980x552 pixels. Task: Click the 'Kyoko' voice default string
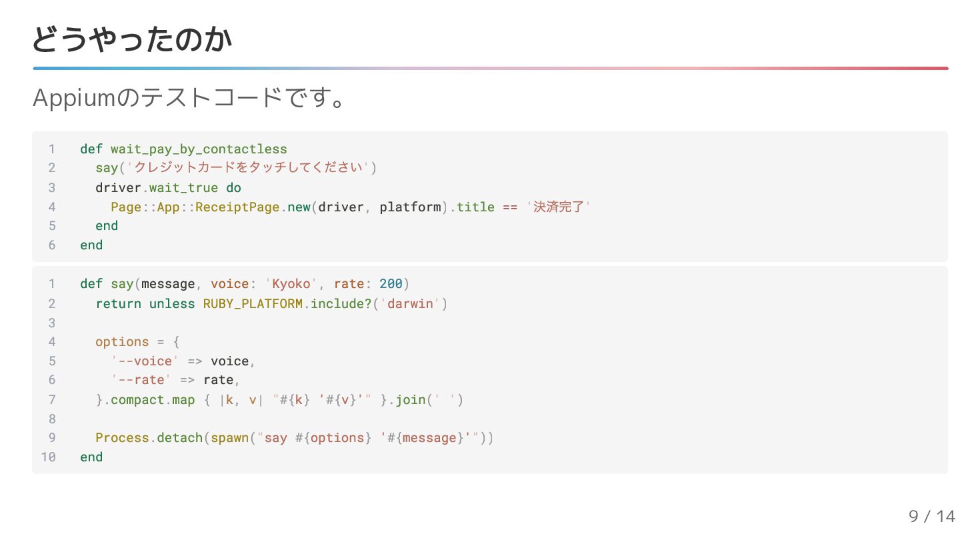coord(291,283)
